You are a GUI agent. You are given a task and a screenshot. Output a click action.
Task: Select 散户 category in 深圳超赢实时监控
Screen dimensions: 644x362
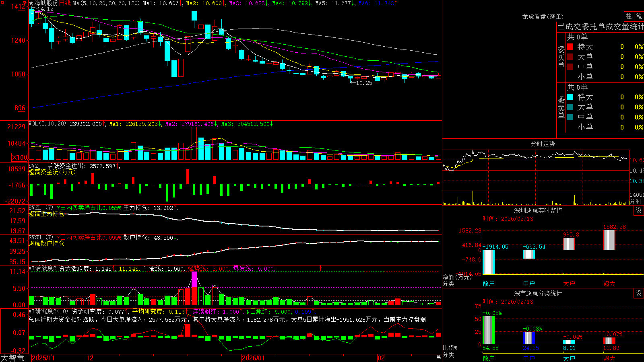click(489, 284)
